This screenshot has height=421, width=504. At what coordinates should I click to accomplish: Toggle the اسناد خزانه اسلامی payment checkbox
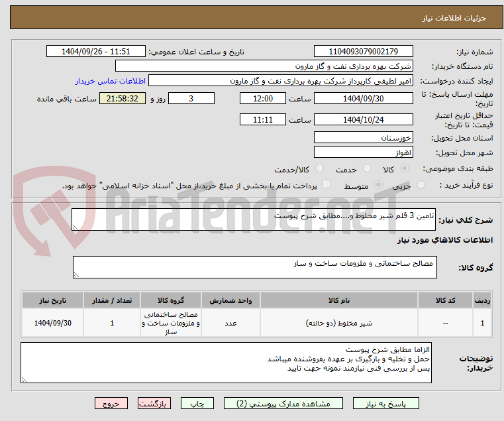point(327,184)
